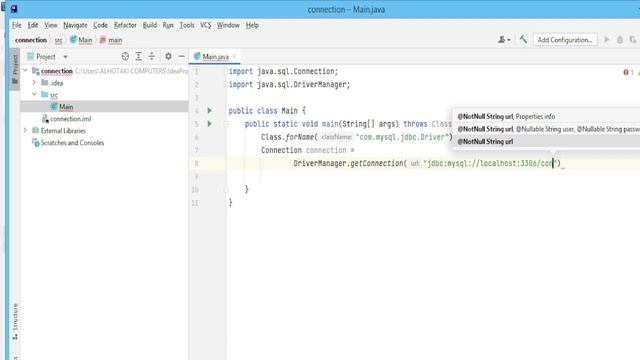Viewport: 640px width, 360px height.
Task: Open the Code menu
Action: tap(100, 25)
